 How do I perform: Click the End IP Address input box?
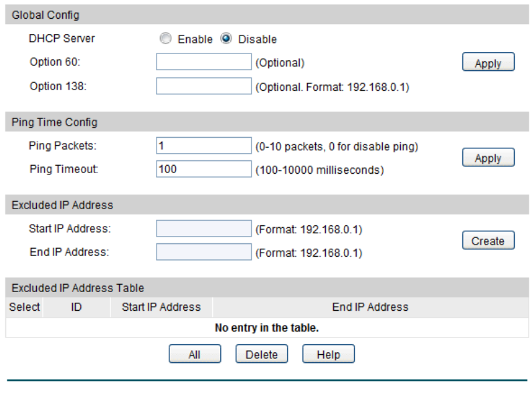(203, 252)
